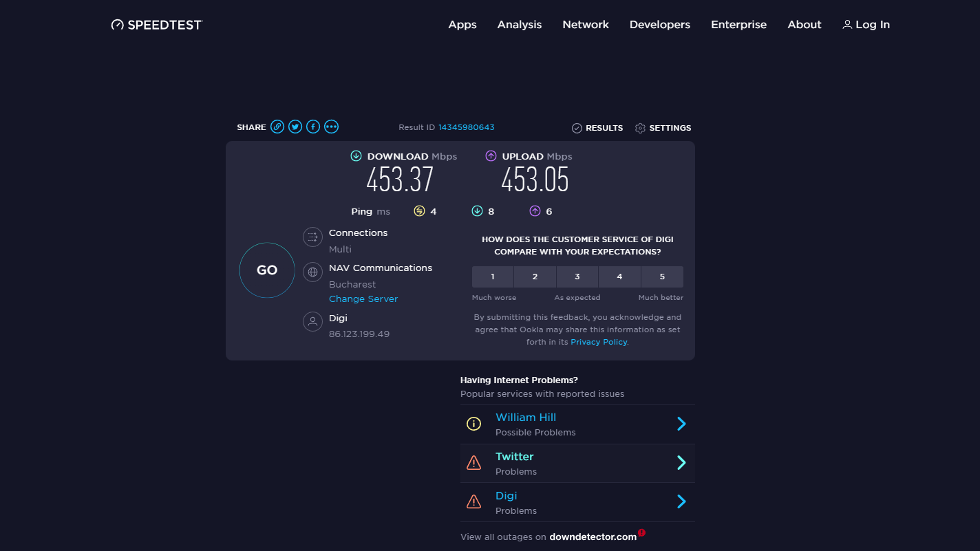Rate Digi customer service 4

click(x=619, y=277)
